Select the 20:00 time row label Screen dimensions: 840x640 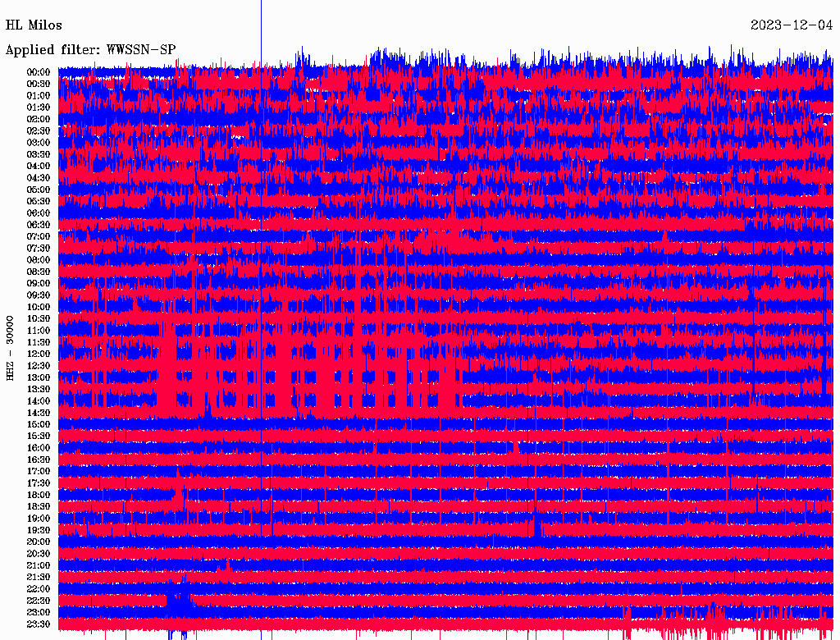tap(38, 542)
